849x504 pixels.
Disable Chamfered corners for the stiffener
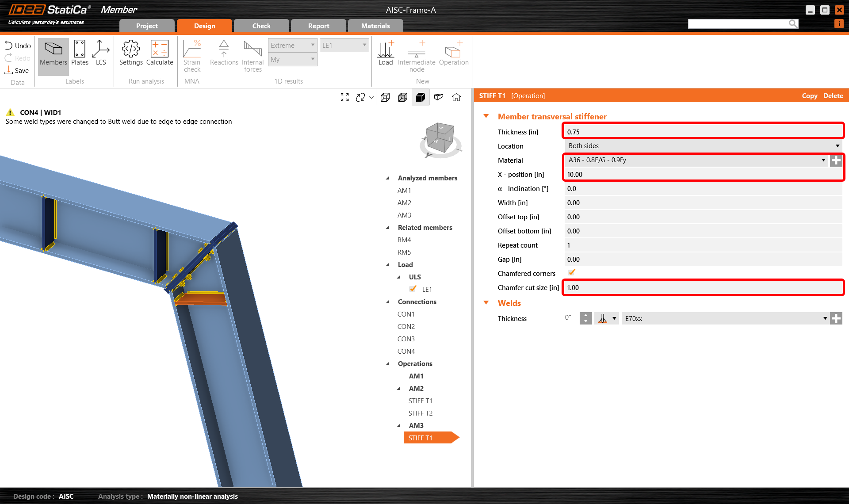(571, 272)
